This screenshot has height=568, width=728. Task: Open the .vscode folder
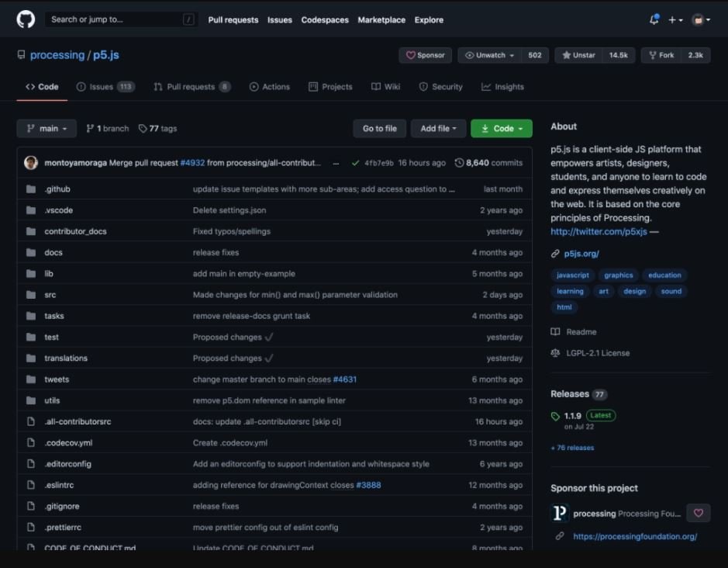58,210
